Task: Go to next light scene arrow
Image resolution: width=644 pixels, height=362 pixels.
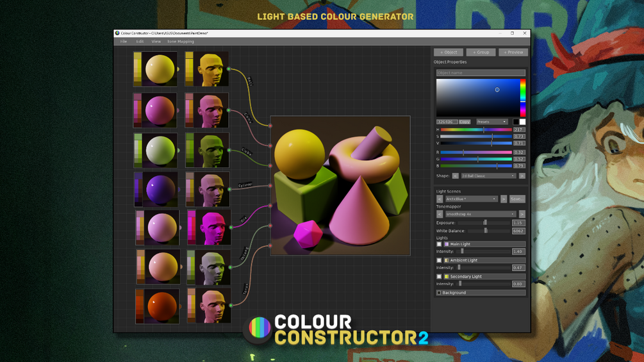Action: (x=504, y=199)
